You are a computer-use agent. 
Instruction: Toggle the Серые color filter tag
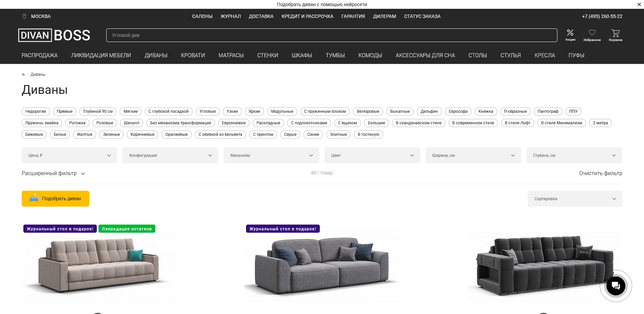290,134
